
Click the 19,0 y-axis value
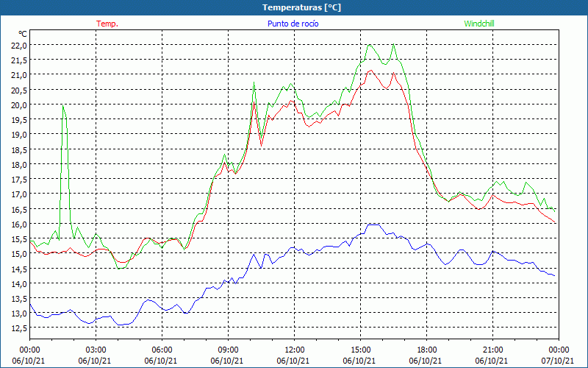pyautogui.click(x=19, y=135)
